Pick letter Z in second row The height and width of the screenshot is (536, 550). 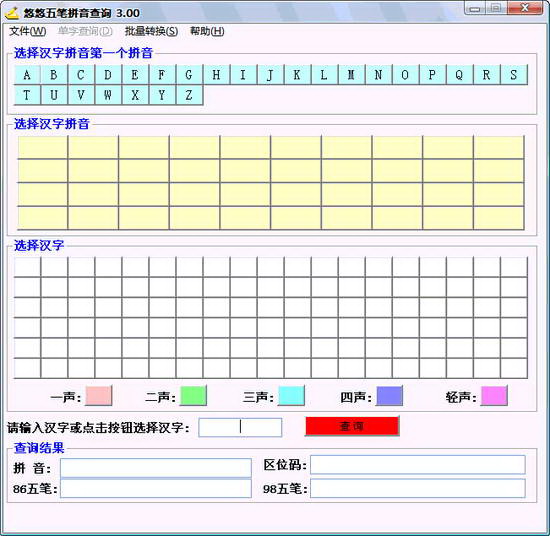click(x=189, y=95)
